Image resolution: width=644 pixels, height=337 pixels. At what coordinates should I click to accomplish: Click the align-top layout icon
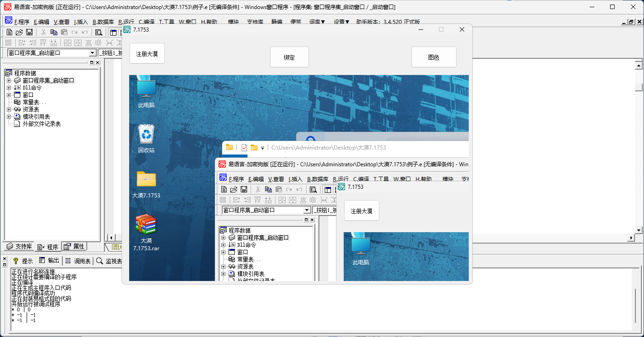[x=43, y=43]
